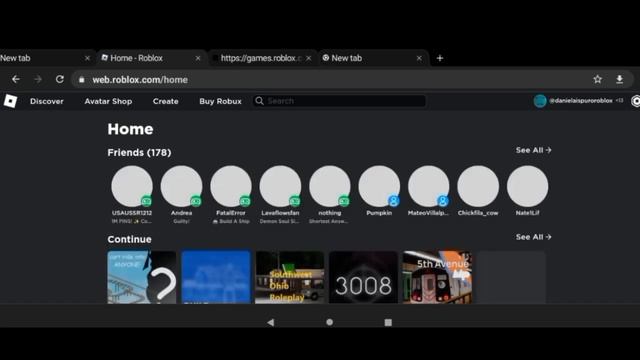
Task: Open friend NateILif's avatar
Action: 527,186
